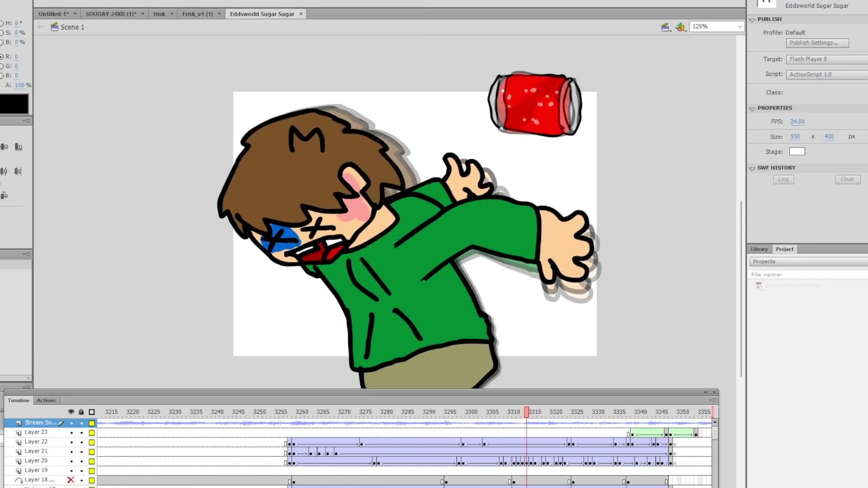
Task: Click the Log button
Action: 783,179
